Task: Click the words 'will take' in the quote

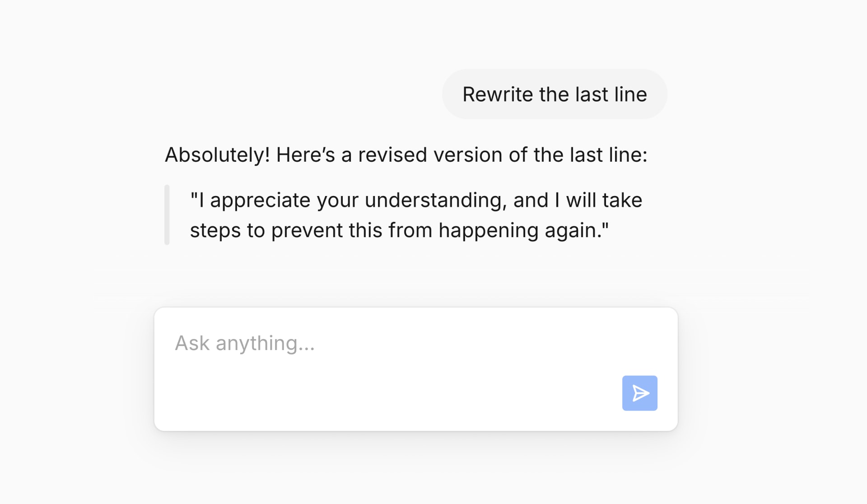Action: click(x=604, y=201)
